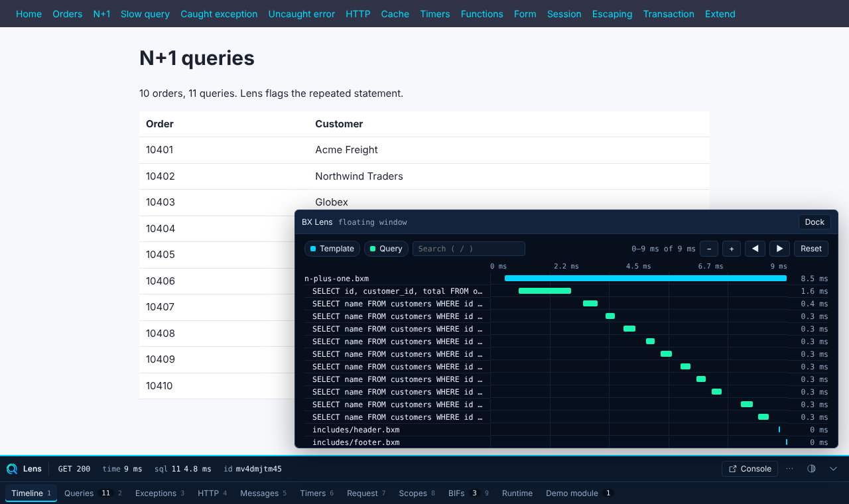Toggle the Query filter chip

point(386,249)
